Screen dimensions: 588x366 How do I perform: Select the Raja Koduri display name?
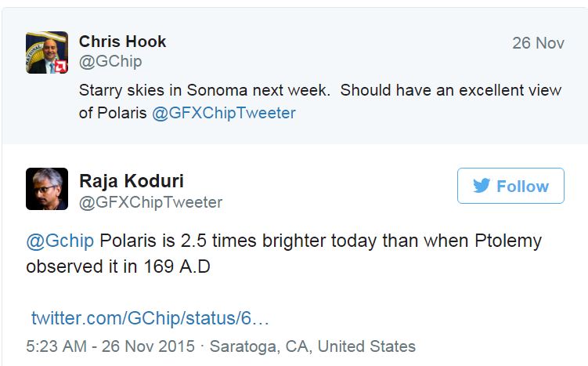[132, 181]
